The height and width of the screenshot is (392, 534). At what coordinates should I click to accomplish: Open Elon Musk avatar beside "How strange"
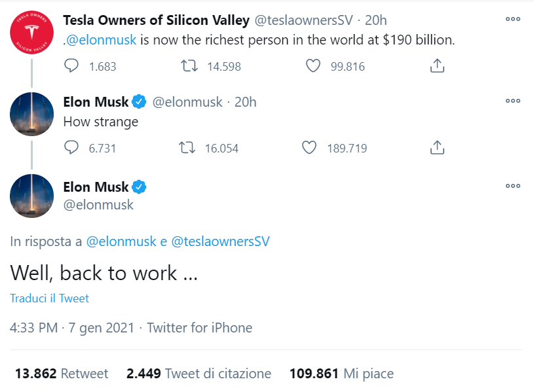pyautogui.click(x=32, y=114)
